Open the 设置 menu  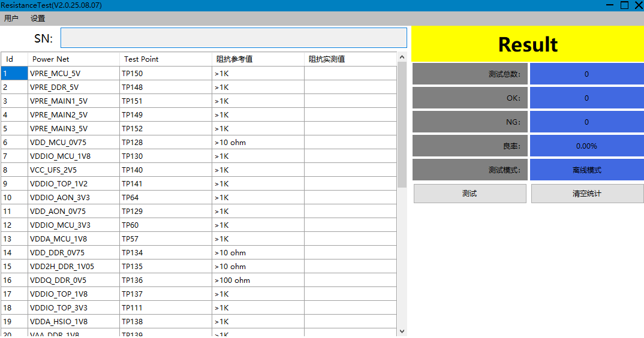(37, 19)
